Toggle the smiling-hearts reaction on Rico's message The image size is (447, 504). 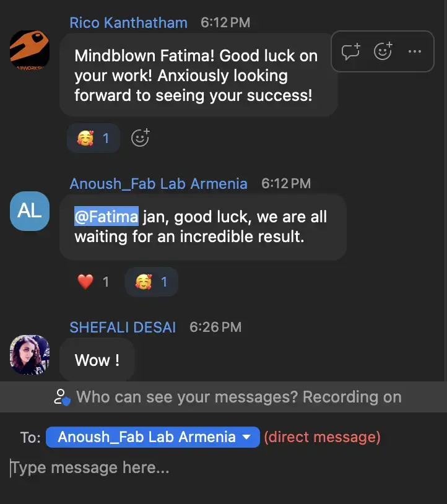[93, 138]
